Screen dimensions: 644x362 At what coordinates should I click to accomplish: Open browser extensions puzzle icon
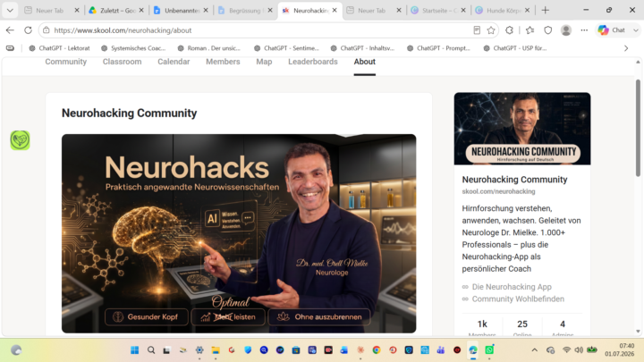pyautogui.click(x=509, y=30)
